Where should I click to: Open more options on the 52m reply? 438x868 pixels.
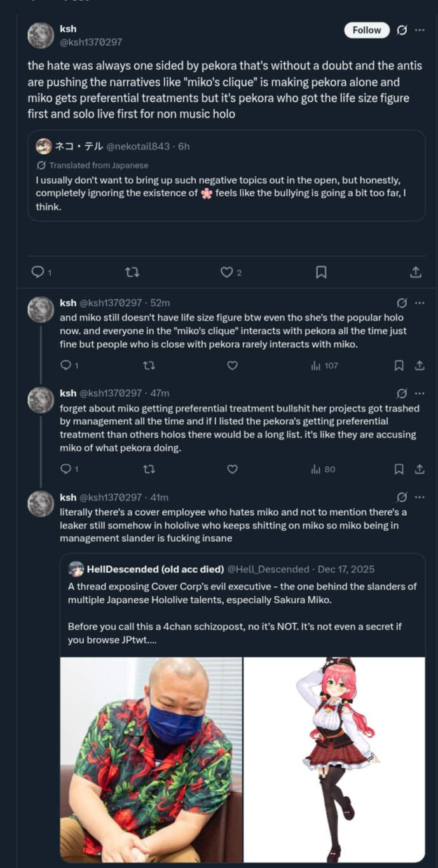(420, 303)
